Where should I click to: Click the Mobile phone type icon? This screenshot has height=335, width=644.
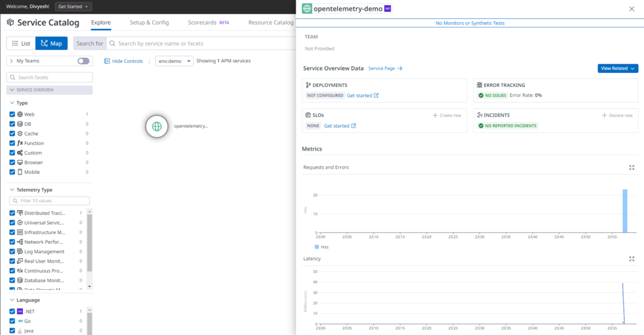[19, 172]
